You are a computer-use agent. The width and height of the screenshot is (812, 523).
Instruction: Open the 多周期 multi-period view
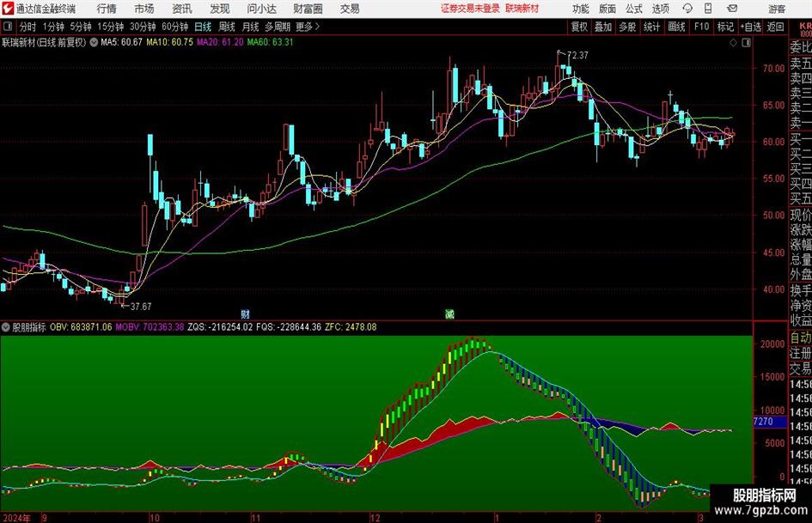point(278,27)
